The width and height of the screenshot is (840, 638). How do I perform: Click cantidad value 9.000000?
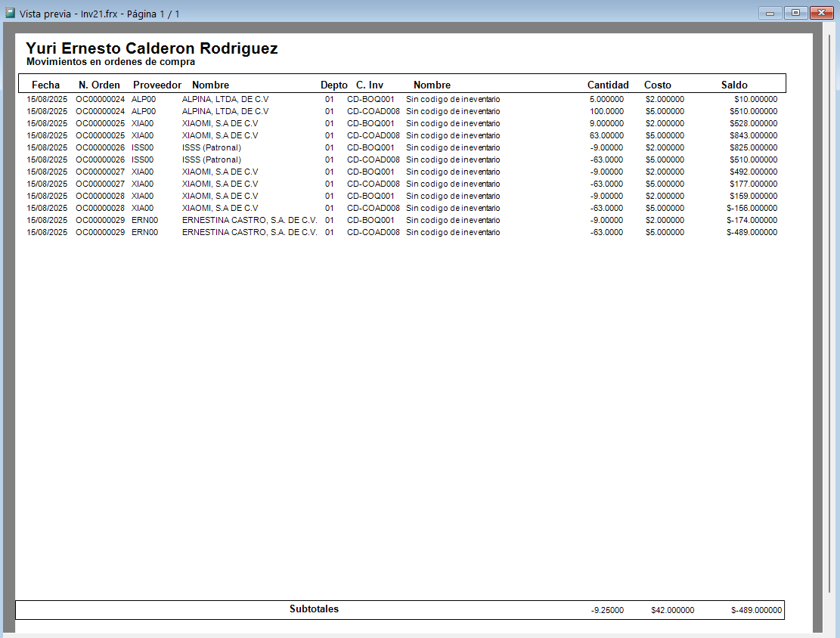coord(606,123)
